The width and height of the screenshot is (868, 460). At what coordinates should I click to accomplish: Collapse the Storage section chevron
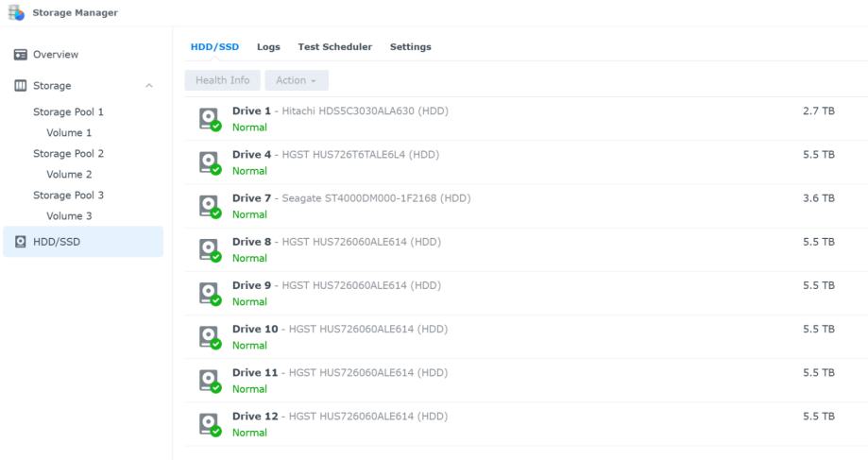click(x=149, y=85)
